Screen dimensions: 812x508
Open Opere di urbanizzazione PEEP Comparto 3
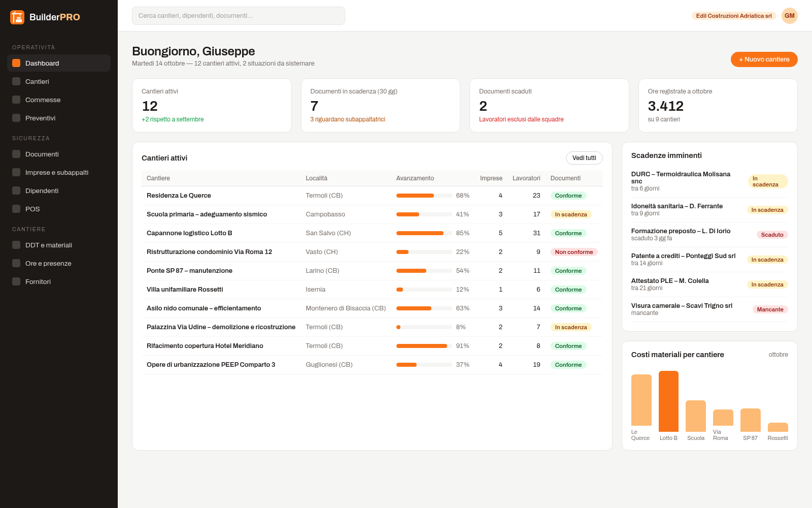click(x=372, y=365)
